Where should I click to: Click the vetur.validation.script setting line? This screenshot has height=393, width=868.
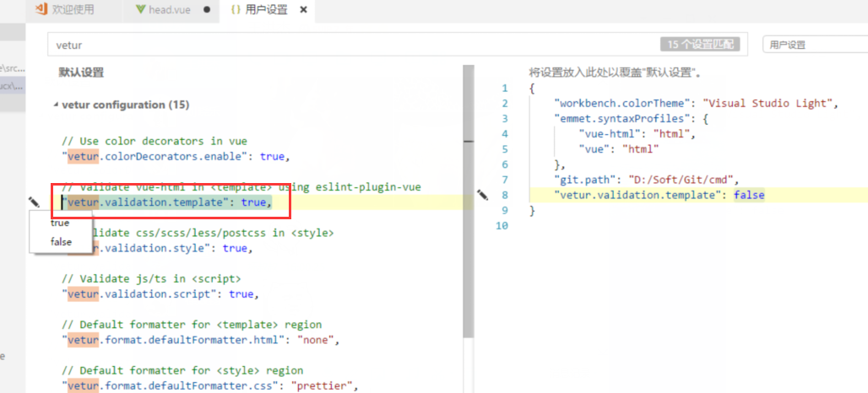tap(160, 293)
